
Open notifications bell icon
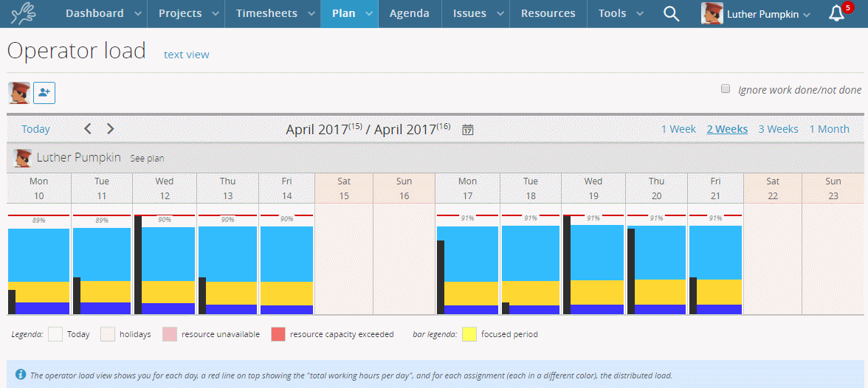click(x=836, y=13)
